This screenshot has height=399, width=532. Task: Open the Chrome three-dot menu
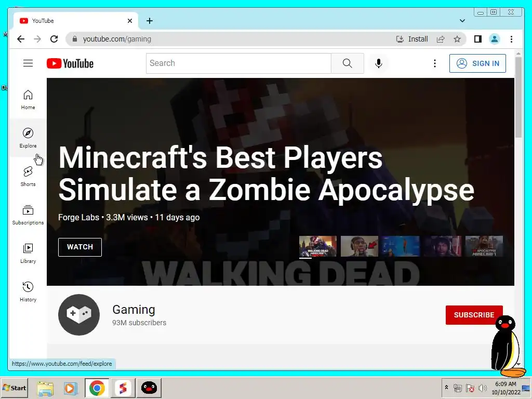point(511,39)
